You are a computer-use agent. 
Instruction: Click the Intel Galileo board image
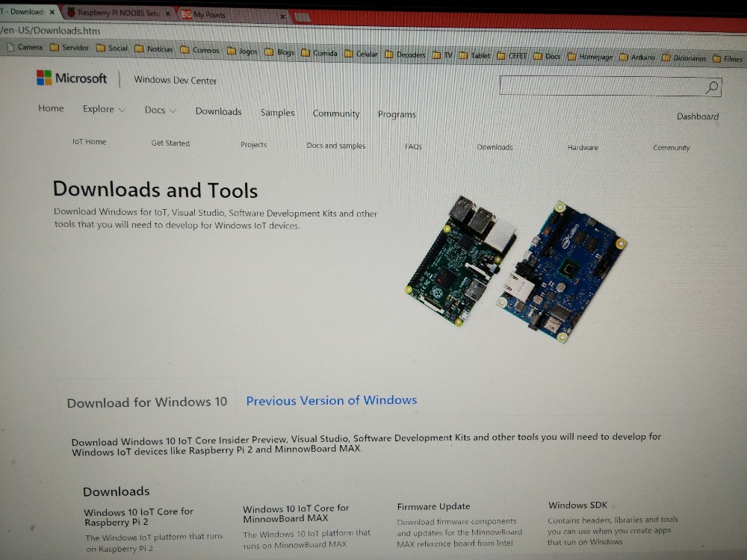[x=561, y=270]
